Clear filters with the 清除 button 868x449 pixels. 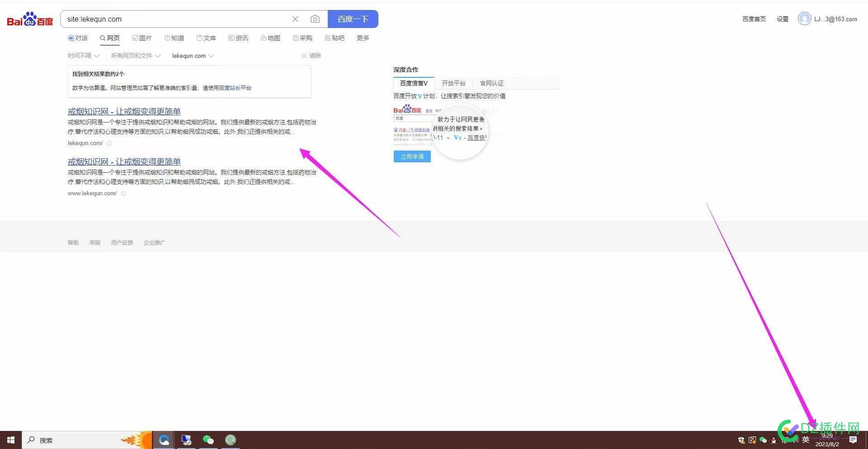[311, 56]
